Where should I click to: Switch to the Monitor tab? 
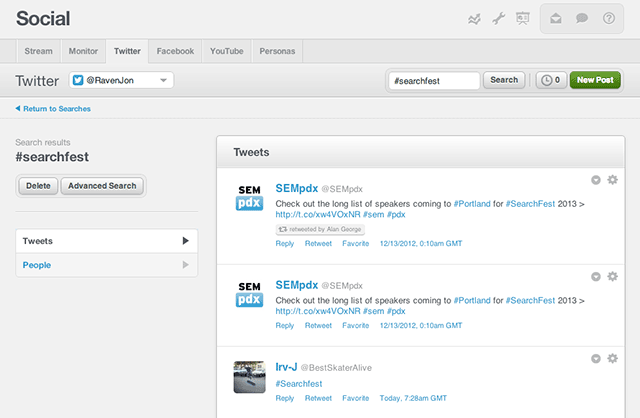[x=83, y=51]
